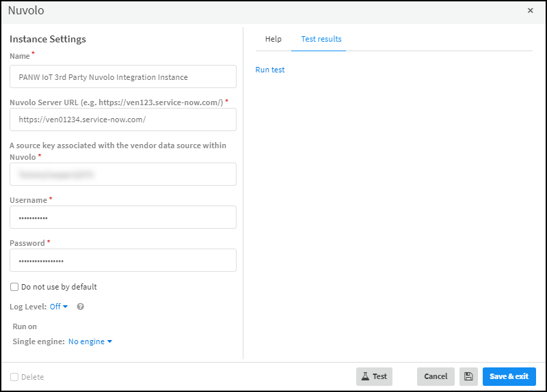
Task: Click the floppy disk save icon
Action: coord(468,376)
